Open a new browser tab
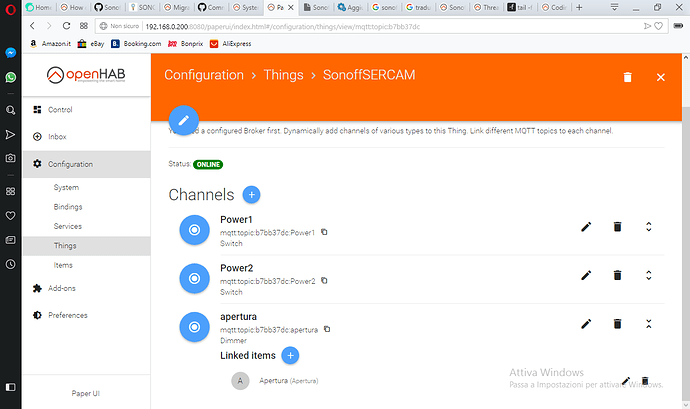690x409 pixels. click(579, 7)
